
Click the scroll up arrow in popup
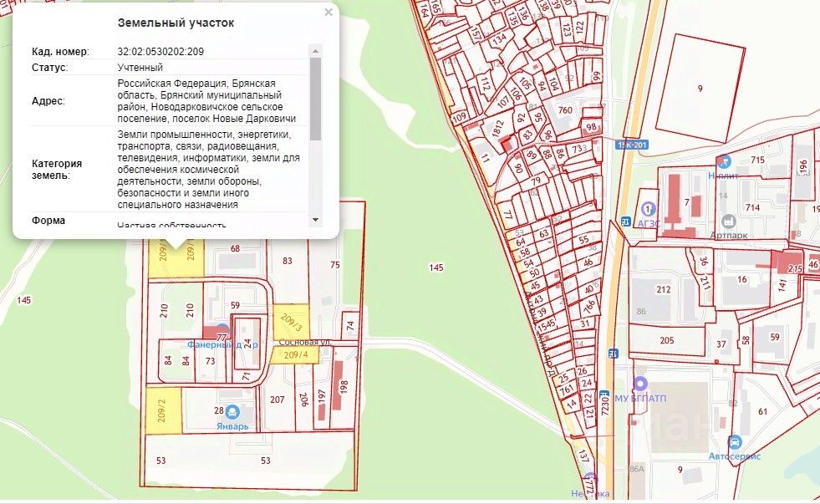coord(315,51)
